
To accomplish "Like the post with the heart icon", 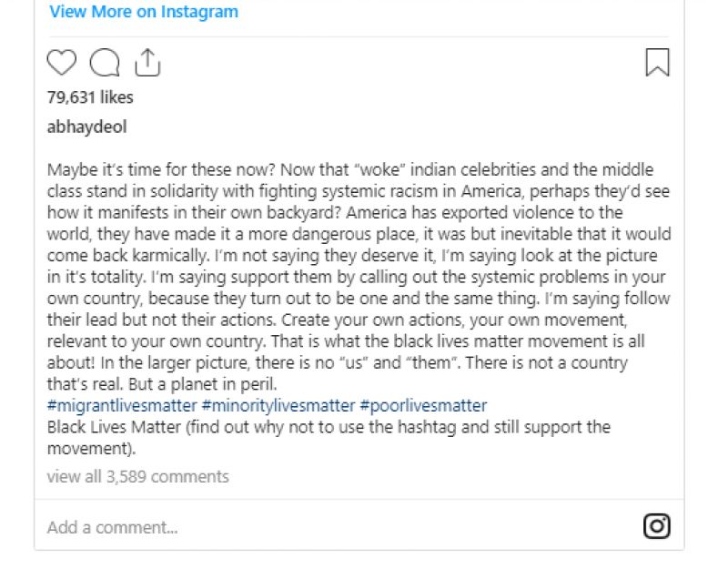I will tap(61, 63).
